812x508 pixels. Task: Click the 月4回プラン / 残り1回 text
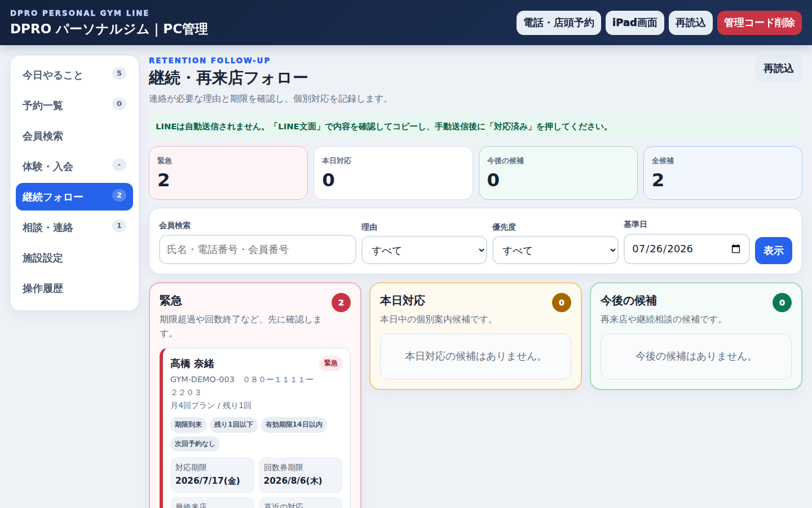(211, 405)
